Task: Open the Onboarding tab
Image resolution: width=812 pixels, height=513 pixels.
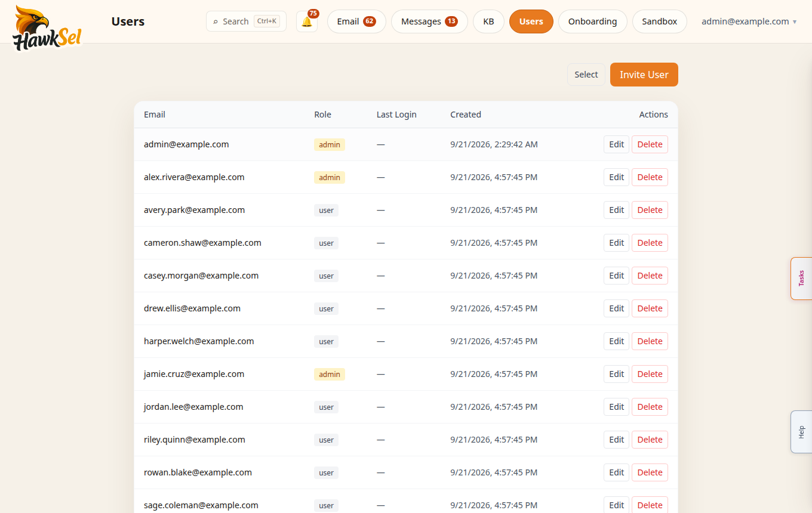Action: [592, 21]
